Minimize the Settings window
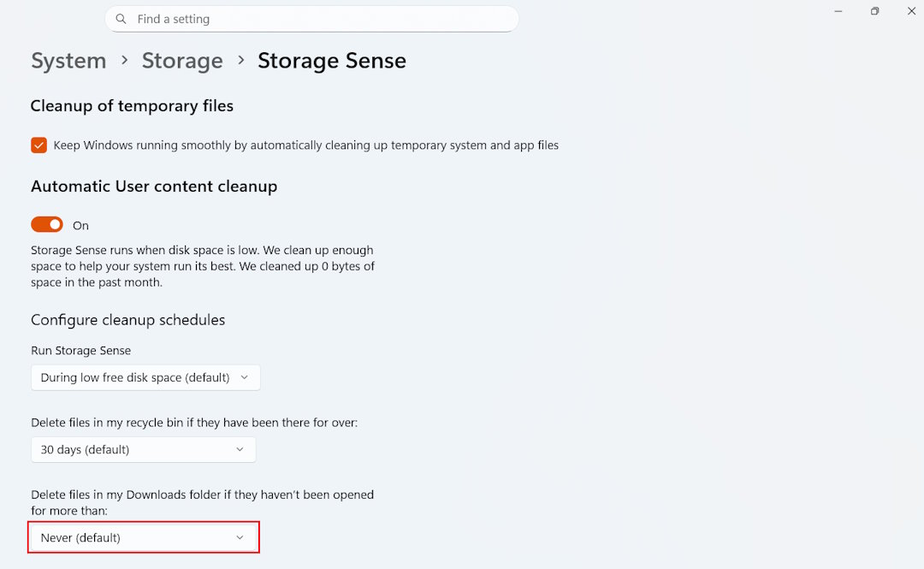Screen dimensions: 924x569 coord(838,11)
